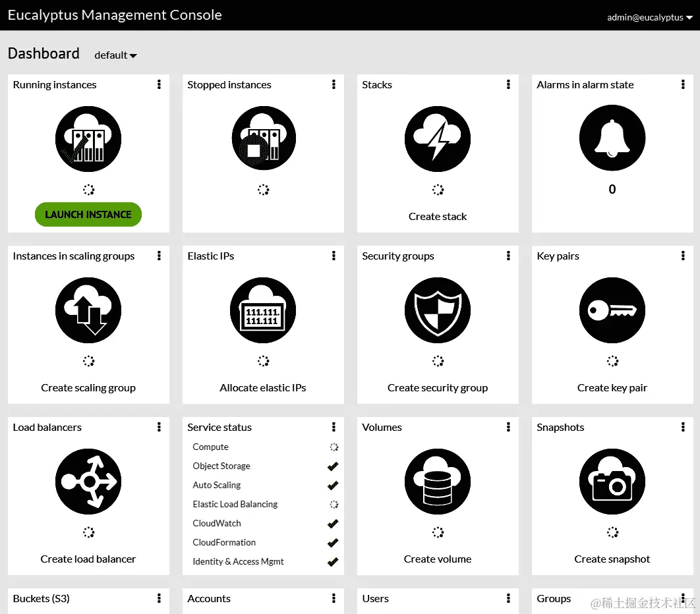
Task: Open the Stacks lightning cloud icon
Action: pyautogui.click(x=438, y=139)
